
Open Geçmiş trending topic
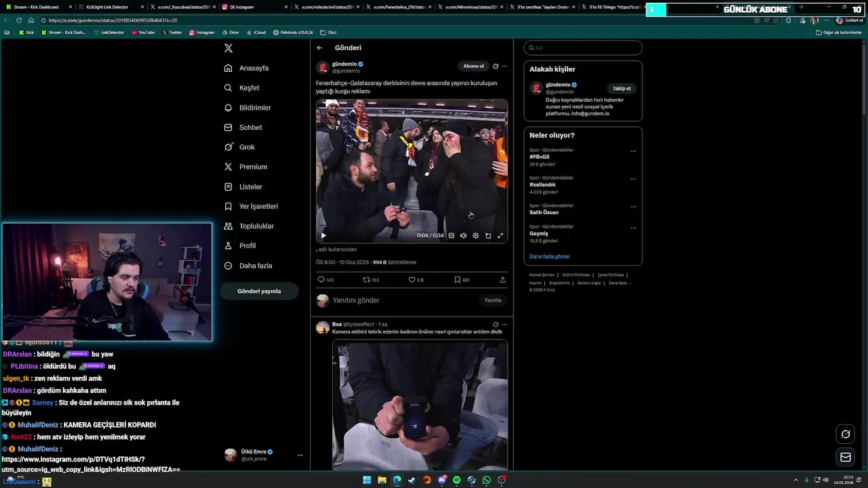[x=538, y=233]
